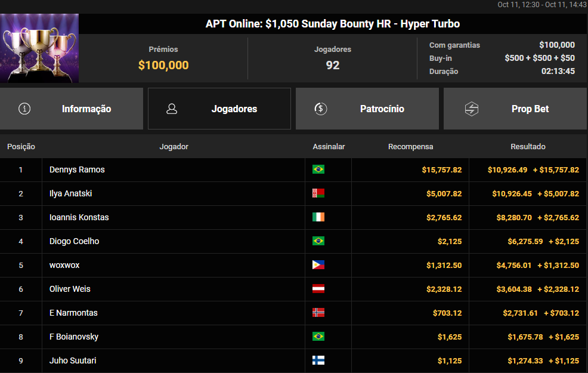
Task: Click the Assinalar column header
Action: (x=329, y=147)
